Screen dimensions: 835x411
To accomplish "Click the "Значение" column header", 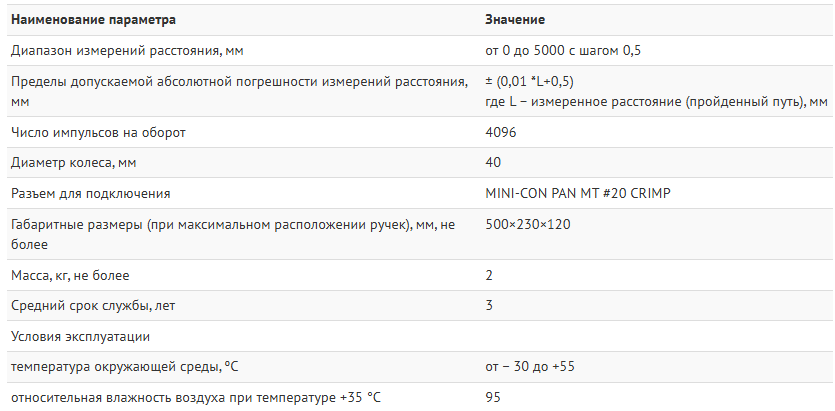I will click(x=514, y=20).
